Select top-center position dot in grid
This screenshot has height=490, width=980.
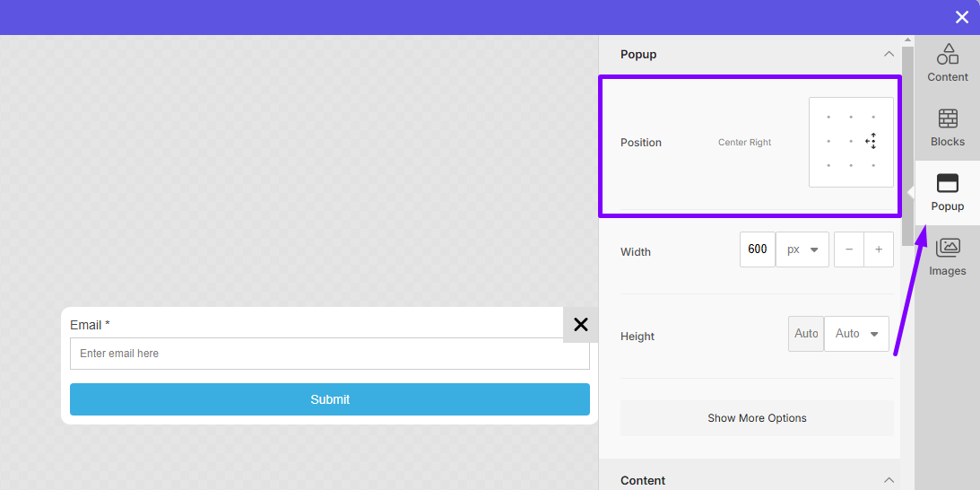click(851, 118)
